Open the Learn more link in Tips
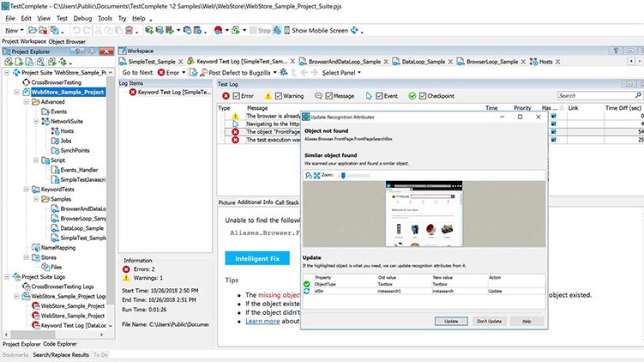The width and height of the screenshot is (644, 362). coord(262,322)
